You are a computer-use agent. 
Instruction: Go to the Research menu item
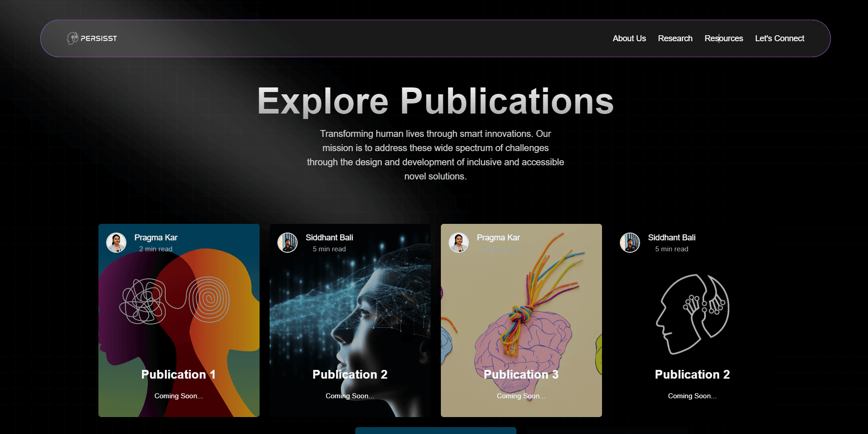click(x=675, y=38)
